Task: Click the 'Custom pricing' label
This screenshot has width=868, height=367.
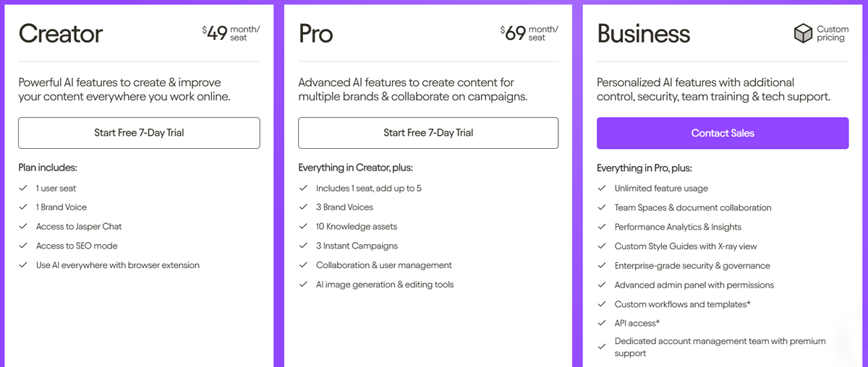Action: [x=833, y=33]
